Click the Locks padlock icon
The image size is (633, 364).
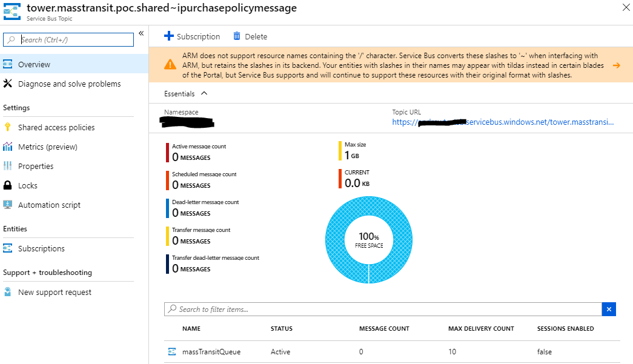click(7, 185)
